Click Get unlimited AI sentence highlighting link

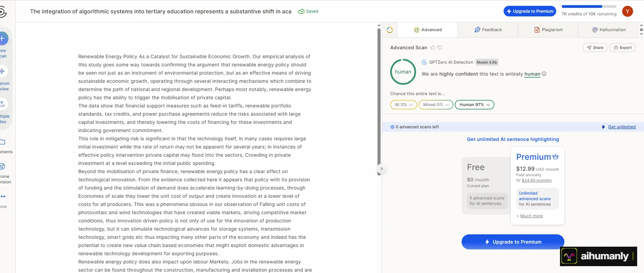click(x=513, y=139)
